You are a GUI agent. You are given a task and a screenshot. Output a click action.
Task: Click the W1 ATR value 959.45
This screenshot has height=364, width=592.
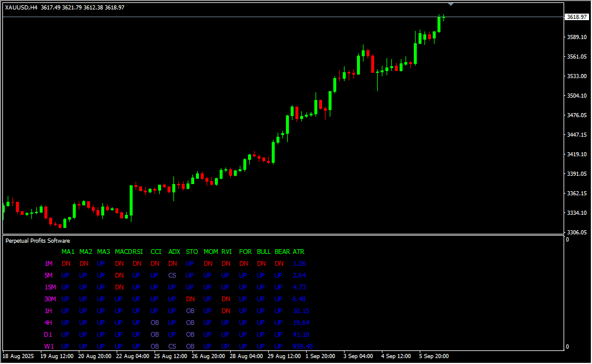303,347
